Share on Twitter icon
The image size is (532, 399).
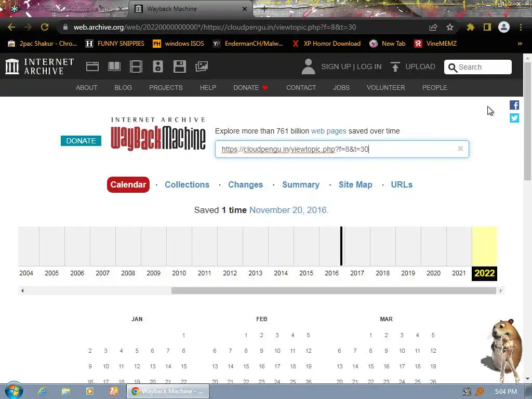pos(514,118)
